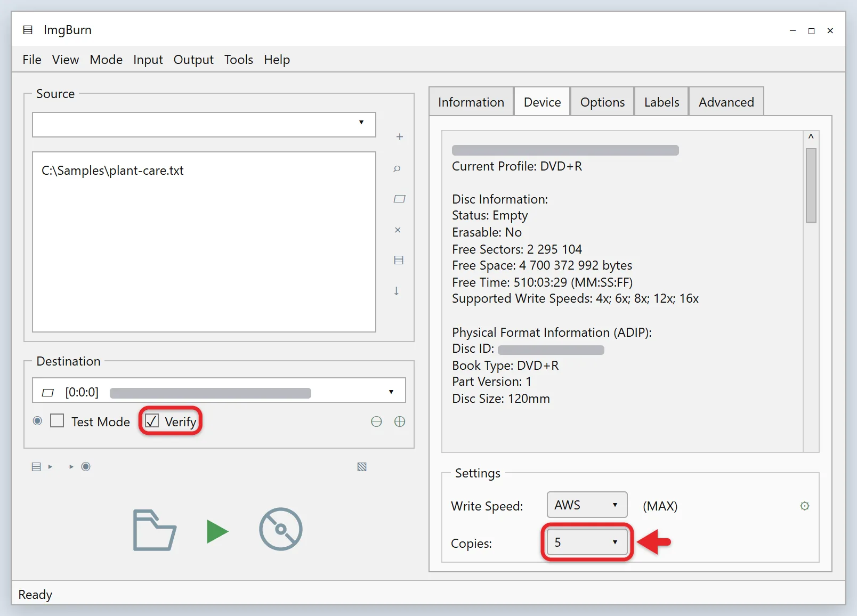Viewport: 857px width, 616px height.
Task: Select C:\Samples\plant-care.txt in source list
Action: (112, 171)
